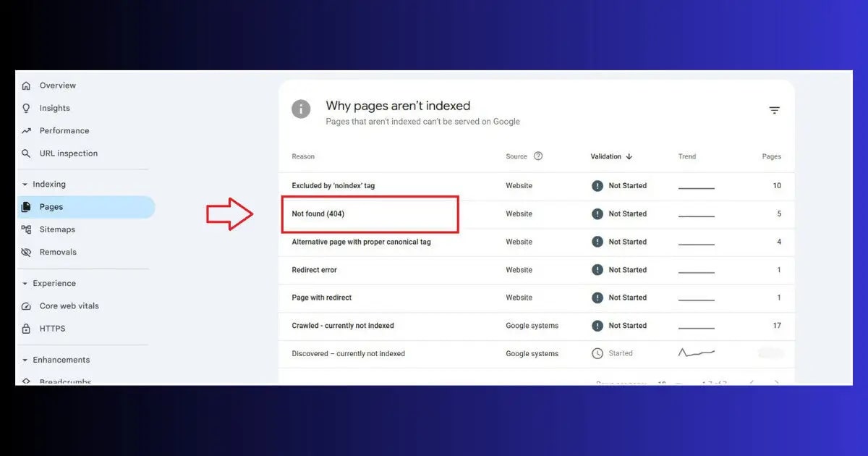Viewport: 868px width, 456px height.
Task: Click the URL inspection magnifier icon
Action: pyautogui.click(x=26, y=153)
